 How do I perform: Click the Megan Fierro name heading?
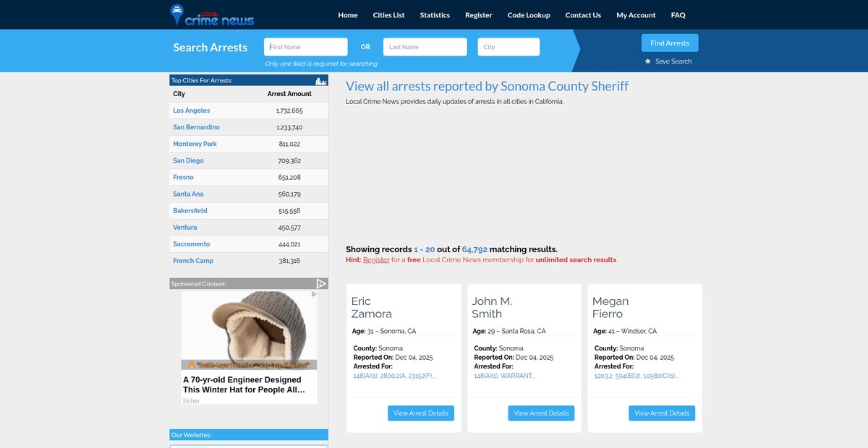pos(610,307)
